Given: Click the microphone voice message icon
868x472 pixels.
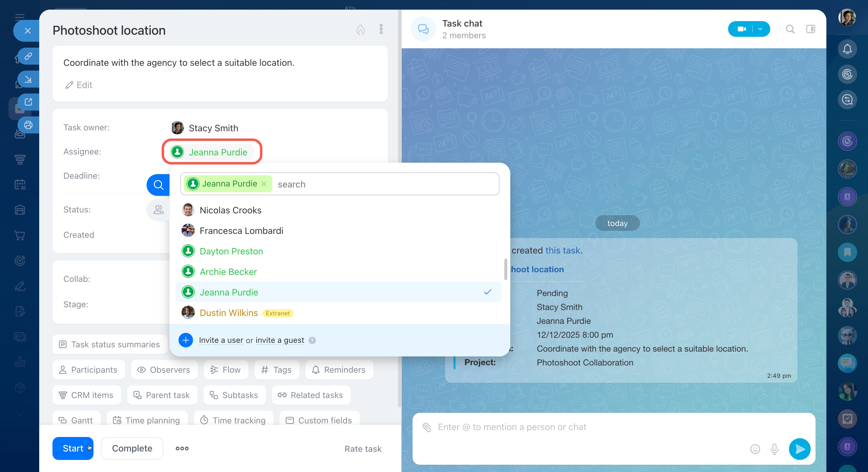Looking at the screenshot, I should point(774,449).
